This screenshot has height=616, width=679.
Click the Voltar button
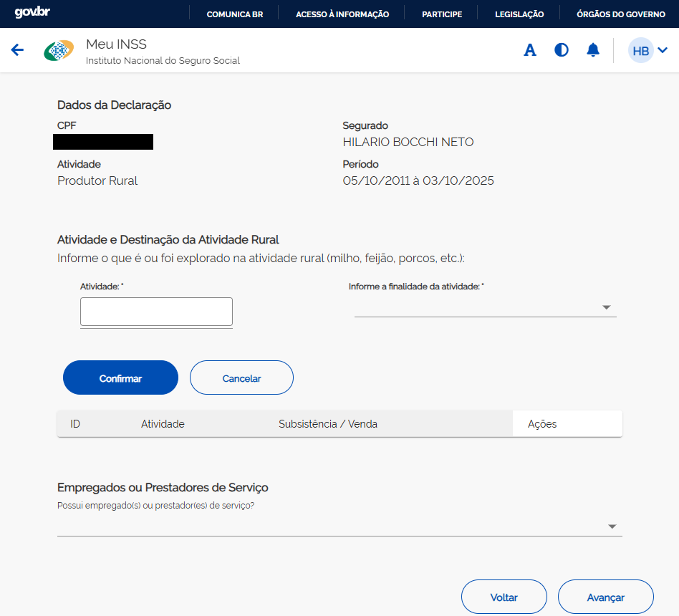point(504,597)
